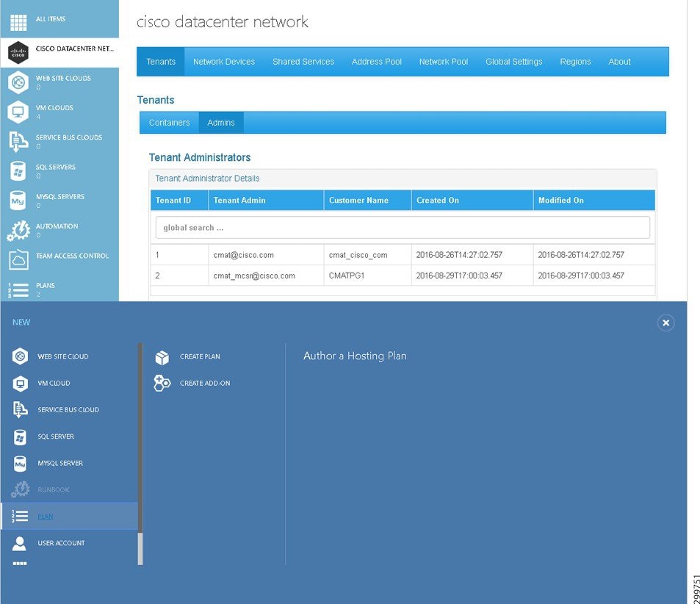Open MySQL Servers sidebar icon
Screen dimensions: 700x604
pyautogui.click(x=18, y=201)
